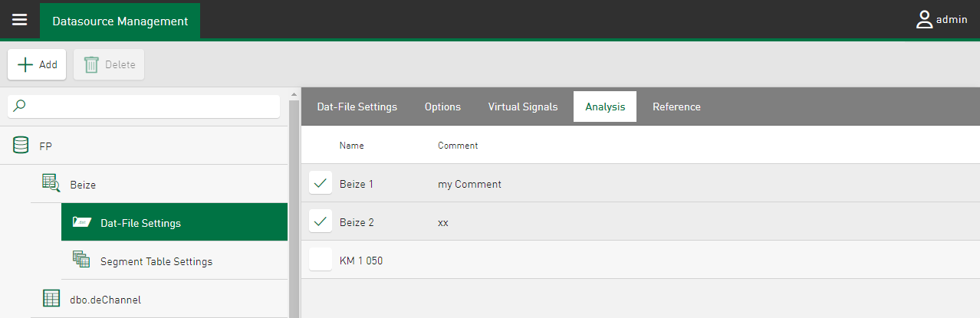This screenshot has height=318, width=980.
Task: Click the FP database icon
Action: [21, 146]
